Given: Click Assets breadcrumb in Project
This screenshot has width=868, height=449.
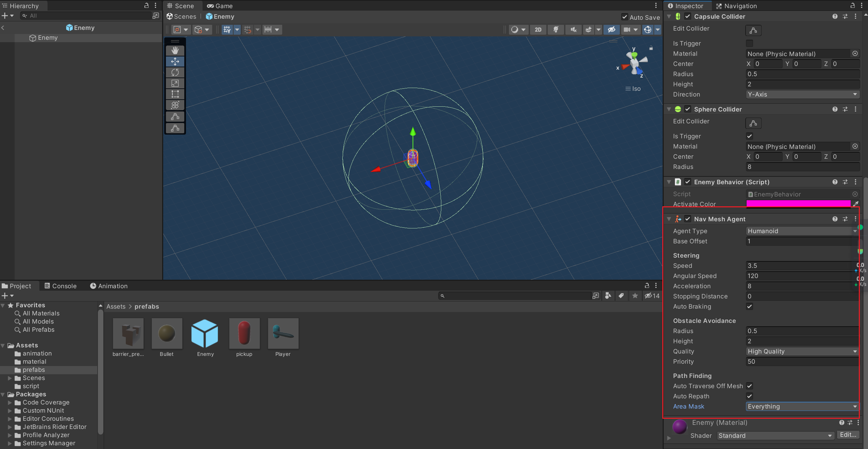Looking at the screenshot, I should [x=116, y=307].
